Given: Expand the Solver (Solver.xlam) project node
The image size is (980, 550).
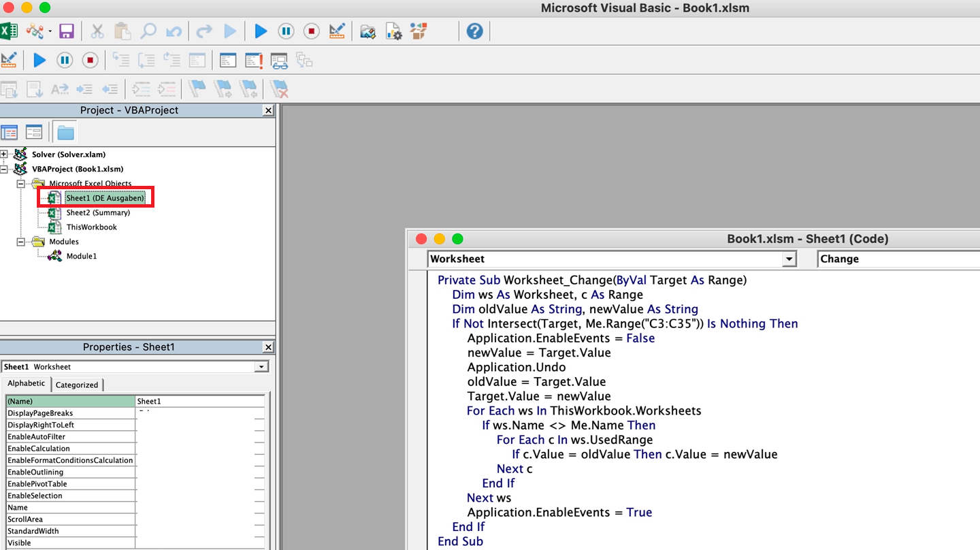Looking at the screenshot, I should point(4,155).
